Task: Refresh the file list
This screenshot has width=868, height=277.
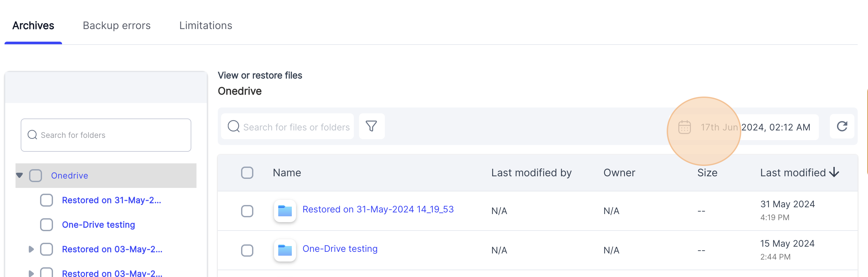Action: tap(842, 126)
